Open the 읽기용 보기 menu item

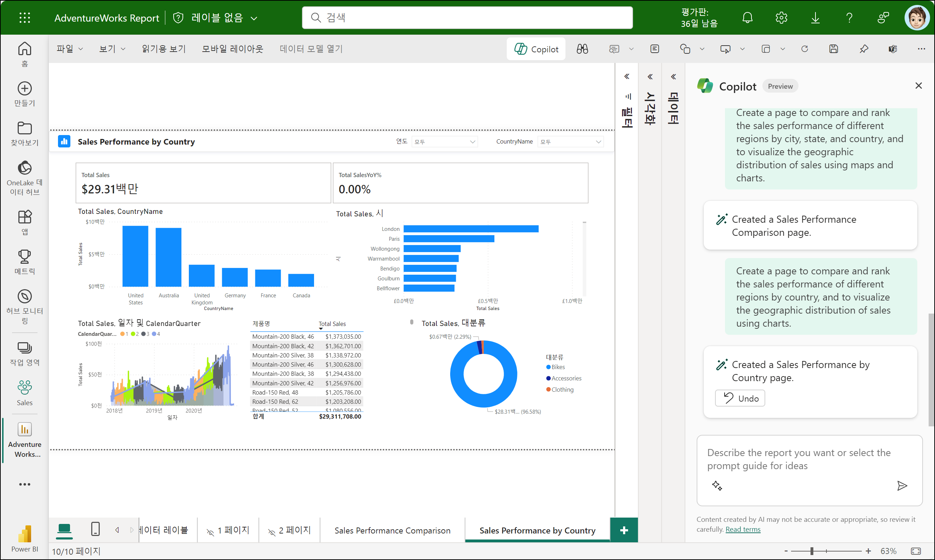pyautogui.click(x=164, y=49)
